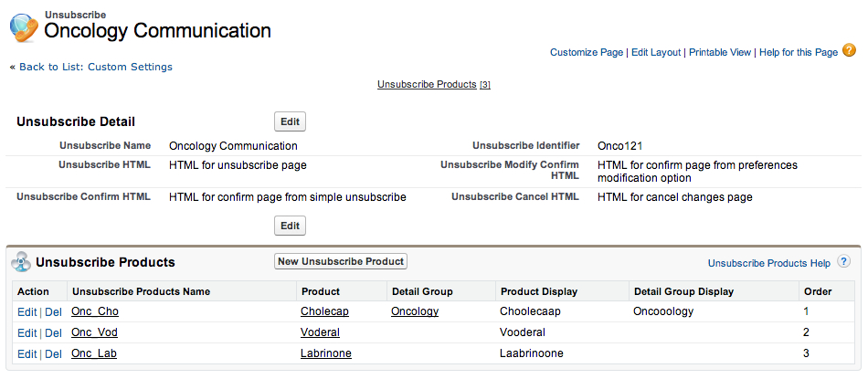Click the bottom Edit button below the detail section
Viewport: 868px width, 379px height.
290,226
